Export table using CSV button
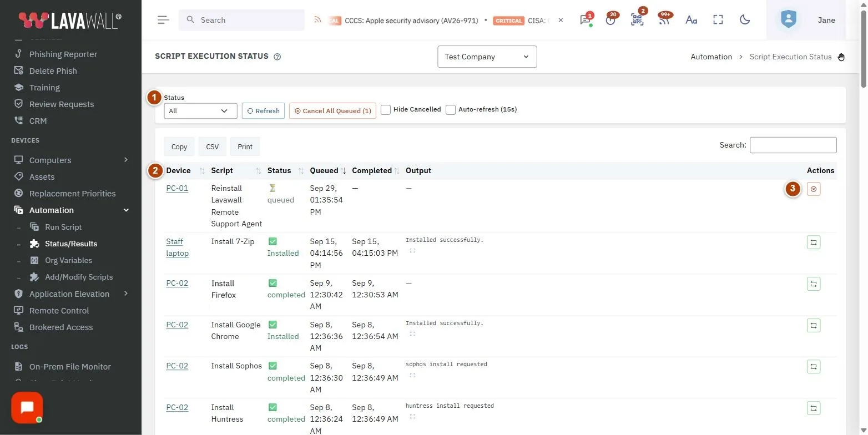The width and height of the screenshot is (868, 435). (212, 146)
